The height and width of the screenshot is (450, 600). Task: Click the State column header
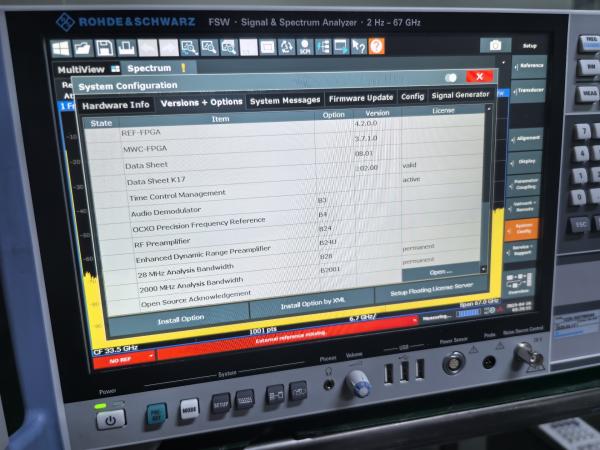pos(101,123)
